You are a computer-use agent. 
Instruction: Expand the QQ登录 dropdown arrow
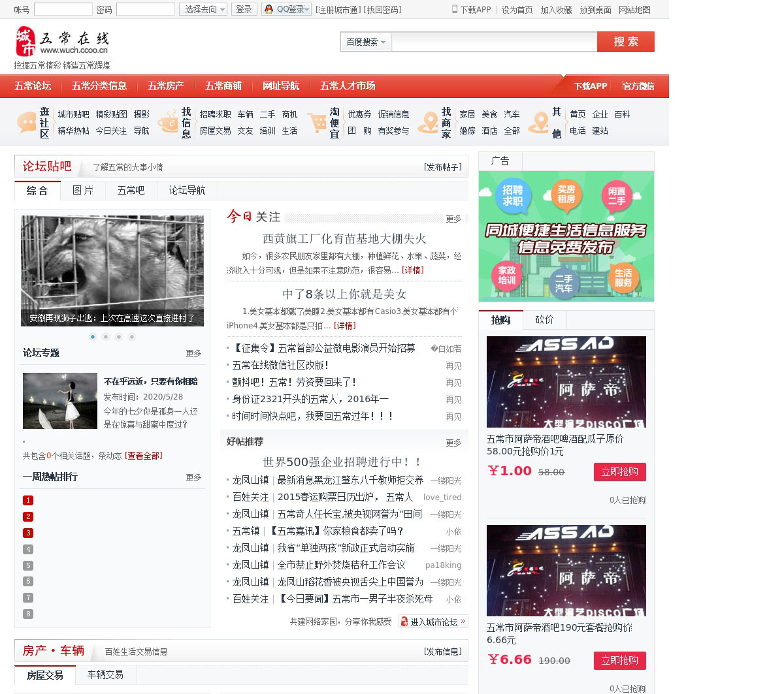click(x=308, y=9)
